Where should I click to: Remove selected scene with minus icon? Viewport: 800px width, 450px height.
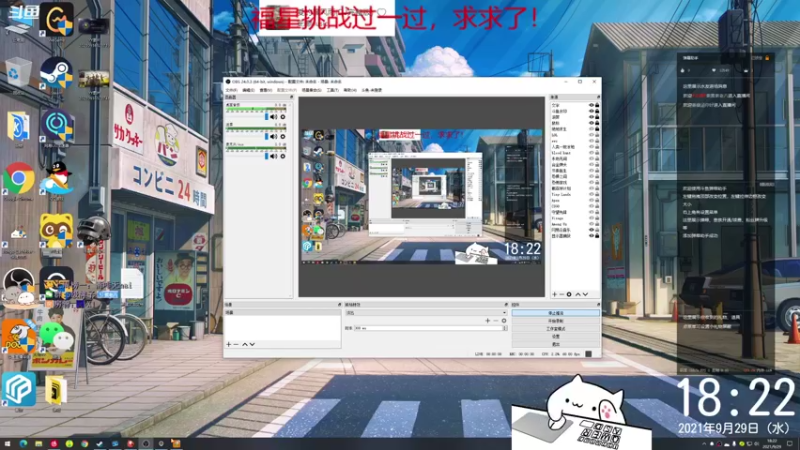click(236, 344)
